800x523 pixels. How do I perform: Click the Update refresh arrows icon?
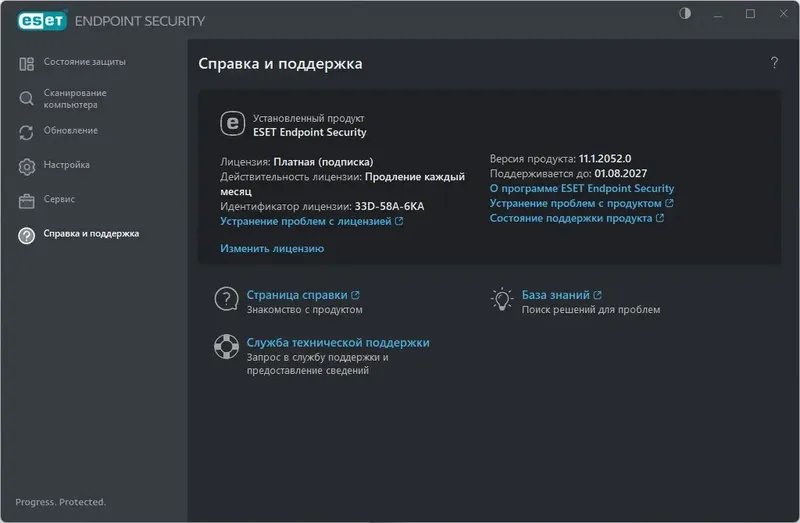pyautogui.click(x=27, y=132)
